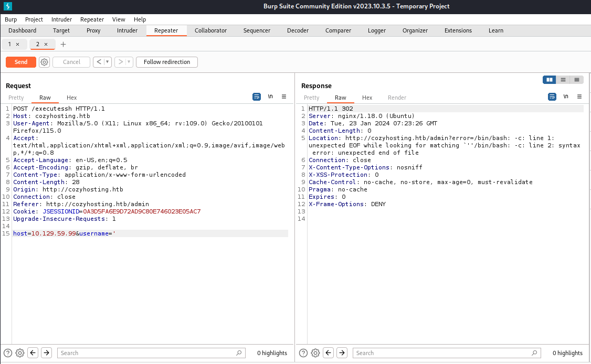
Task: Click the Response search magnifier icon
Action: coord(534,353)
